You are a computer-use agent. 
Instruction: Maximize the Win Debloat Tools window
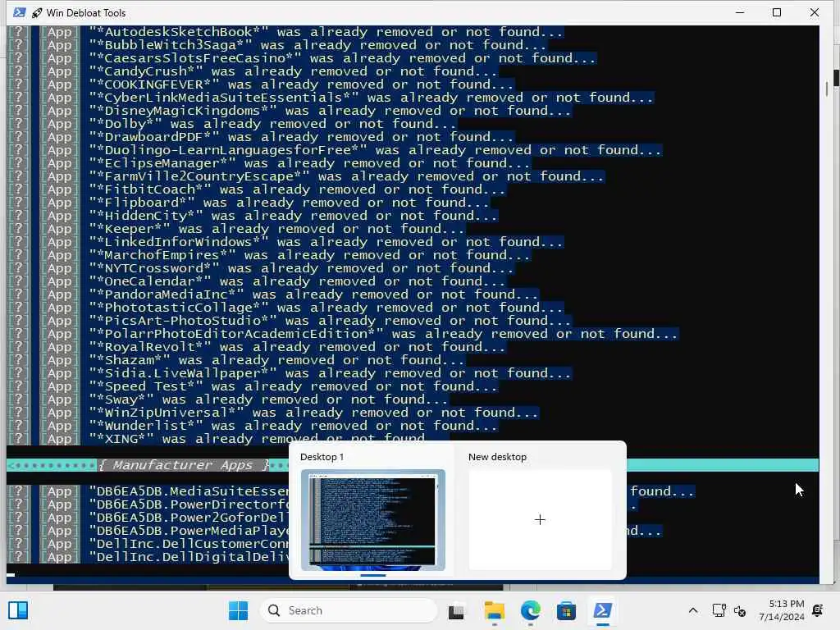point(777,12)
